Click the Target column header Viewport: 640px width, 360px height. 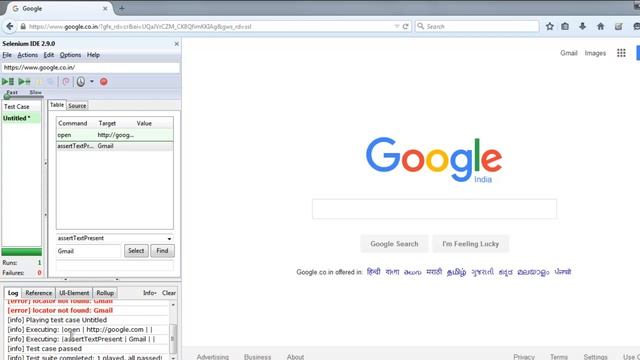click(x=107, y=123)
